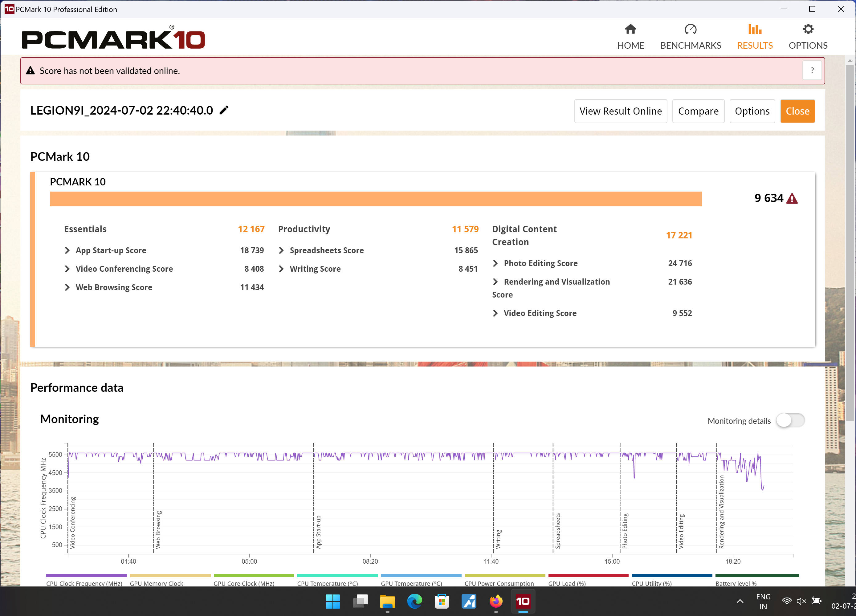Click the red warning icon beside score 9 634
Screen dimensions: 856x616
coord(792,199)
